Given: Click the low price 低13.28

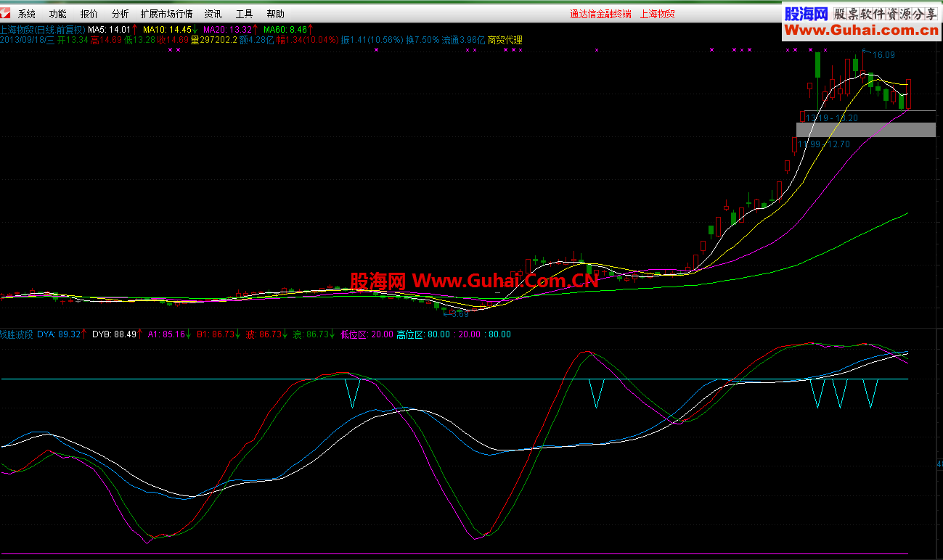Looking at the screenshot, I should point(140,41).
